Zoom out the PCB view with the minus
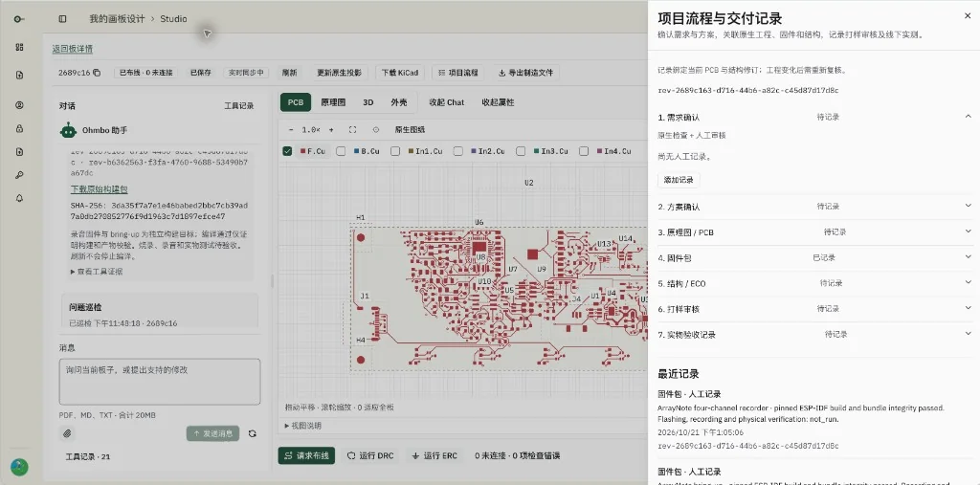Image resolution: width=980 pixels, height=485 pixels. tap(291, 130)
